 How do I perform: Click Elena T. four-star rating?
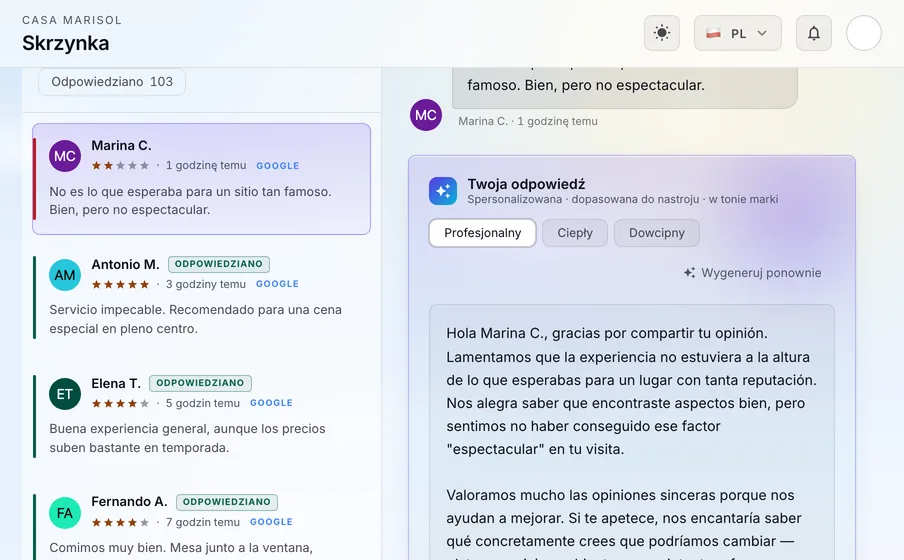click(120, 403)
